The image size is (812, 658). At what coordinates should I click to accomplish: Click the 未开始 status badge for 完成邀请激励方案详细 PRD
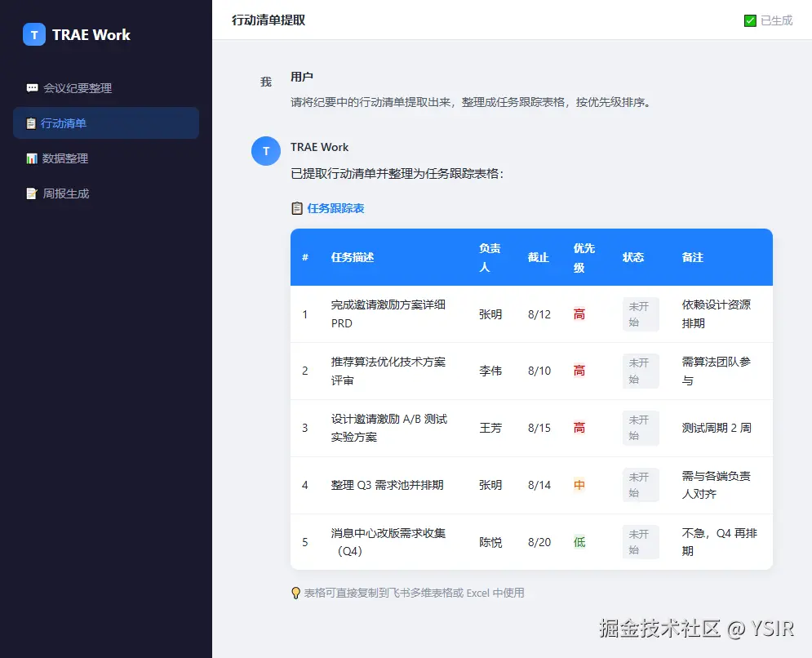point(641,314)
